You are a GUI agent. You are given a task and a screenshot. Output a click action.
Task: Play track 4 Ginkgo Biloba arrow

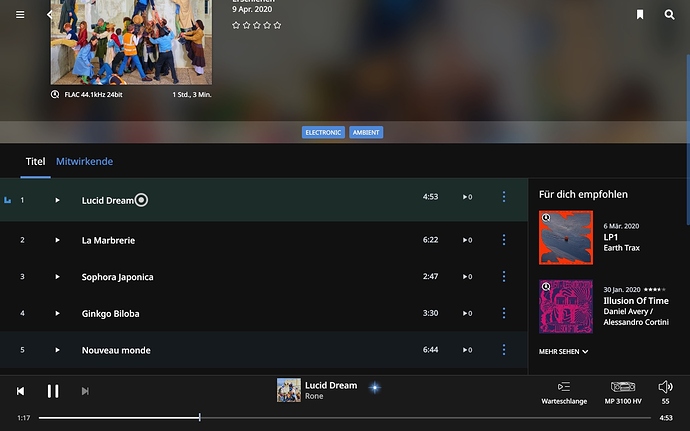click(57, 313)
